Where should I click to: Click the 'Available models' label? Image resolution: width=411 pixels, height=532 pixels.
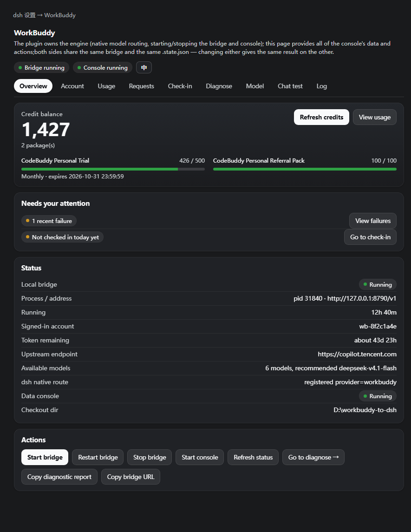(46, 368)
